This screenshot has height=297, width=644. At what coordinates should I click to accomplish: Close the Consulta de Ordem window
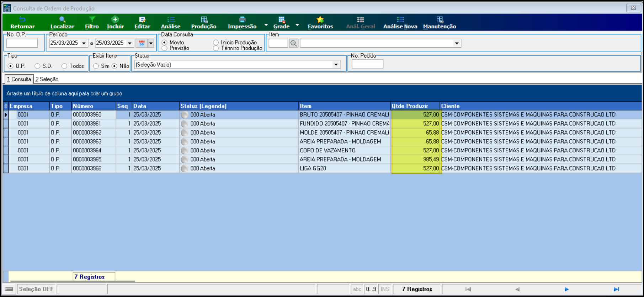633,8
